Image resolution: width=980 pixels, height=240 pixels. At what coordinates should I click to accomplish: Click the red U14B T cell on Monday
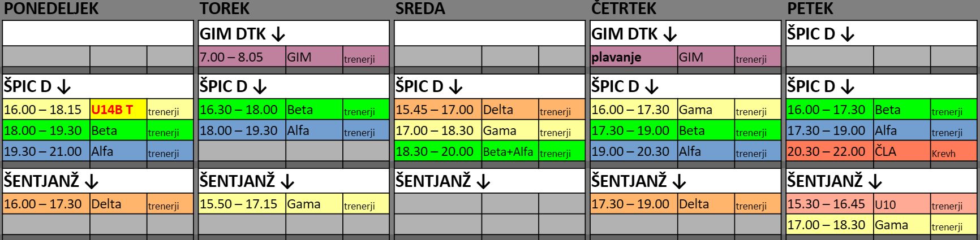[118, 110]
